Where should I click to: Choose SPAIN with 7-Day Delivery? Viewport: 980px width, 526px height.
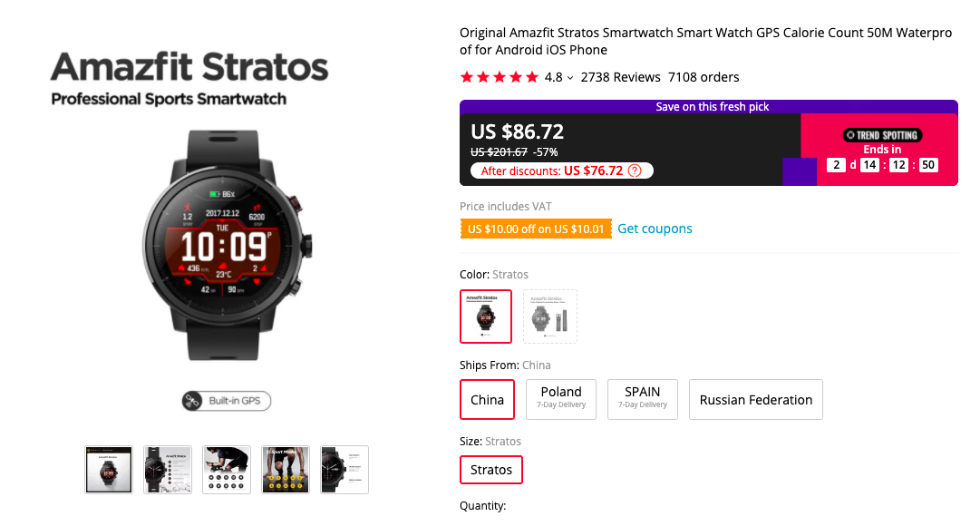click(642, 399)
